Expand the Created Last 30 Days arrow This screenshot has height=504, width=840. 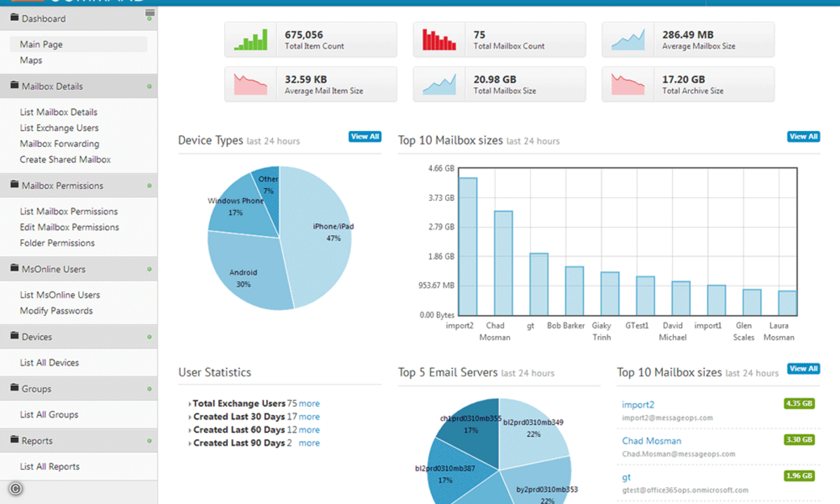coord(190,417)
